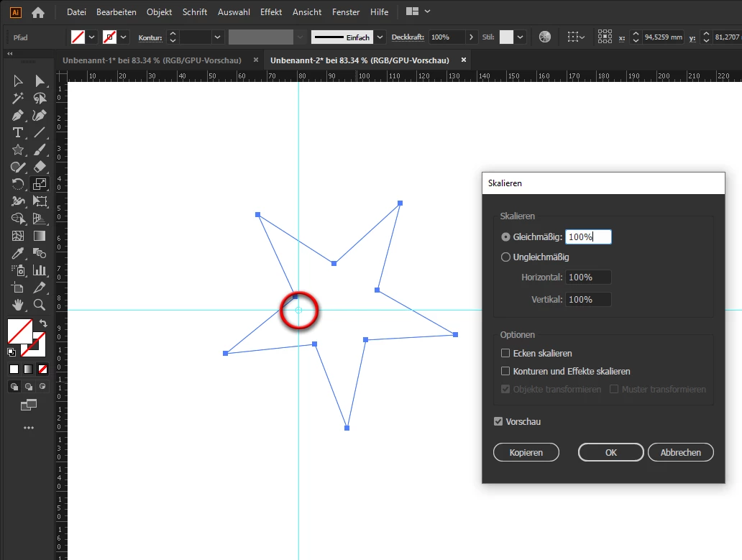Click the Home icon
The width and height of the screenshot is (742, 560).
(38, 13)
